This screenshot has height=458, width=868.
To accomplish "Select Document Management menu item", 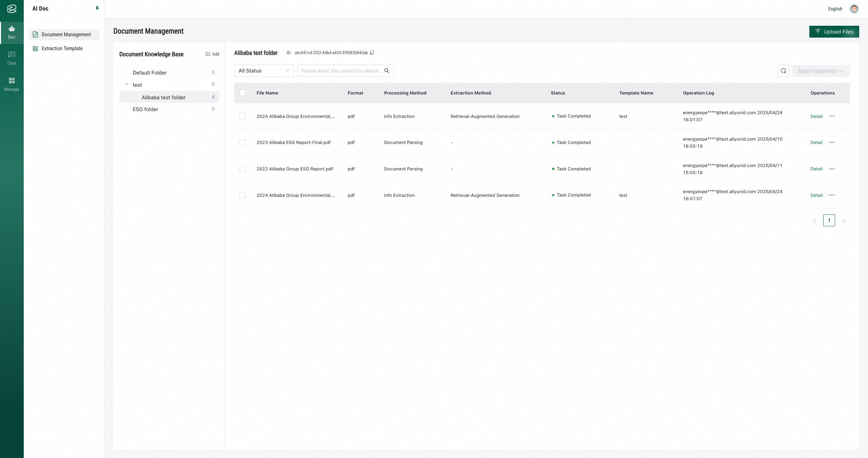I will (x=66, y=35).
